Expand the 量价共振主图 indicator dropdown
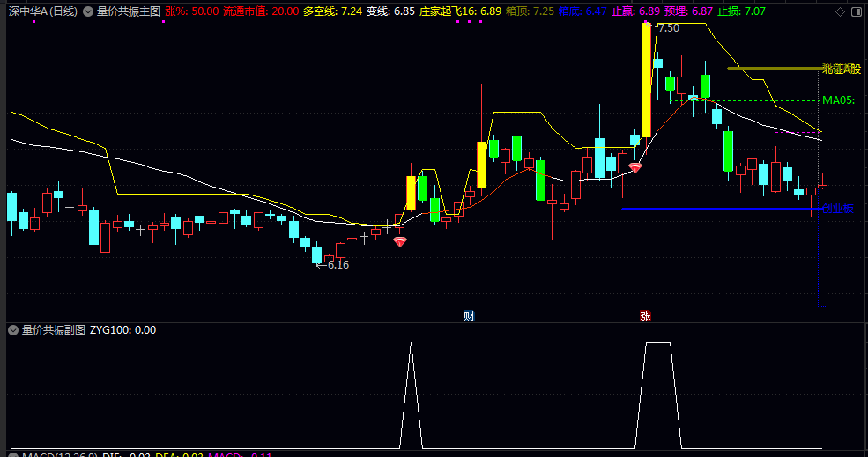The image size is (868, 457). (88, 11)
